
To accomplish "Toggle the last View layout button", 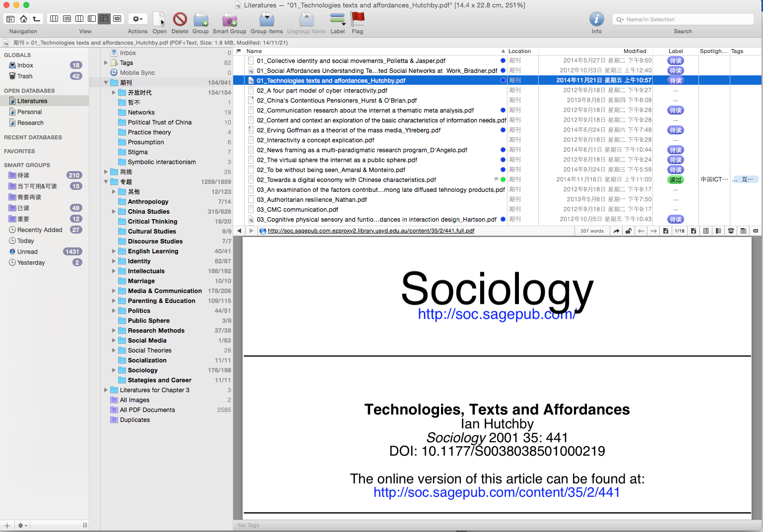I will 117,19.
